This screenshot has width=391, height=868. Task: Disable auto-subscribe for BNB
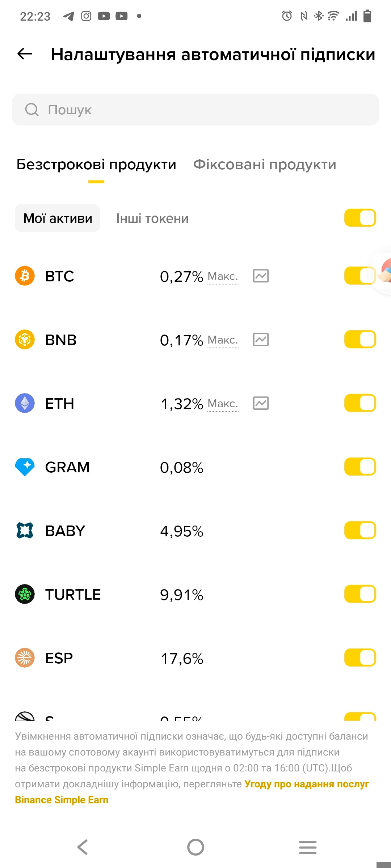(x=360, y=340)
